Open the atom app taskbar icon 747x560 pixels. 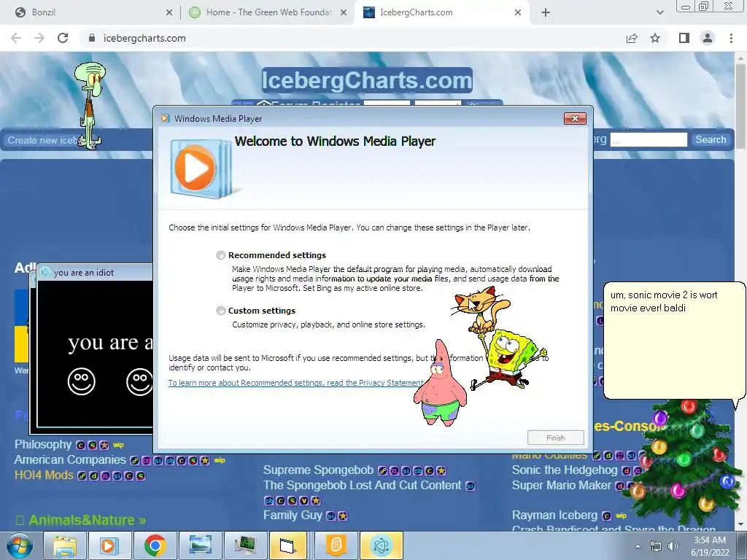[x=382, y=545]
